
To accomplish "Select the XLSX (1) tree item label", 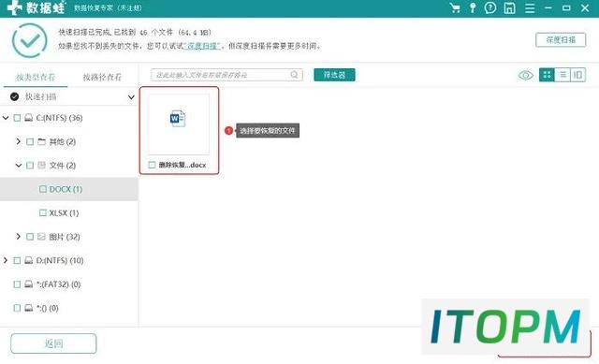I will [x=64, y=212].
